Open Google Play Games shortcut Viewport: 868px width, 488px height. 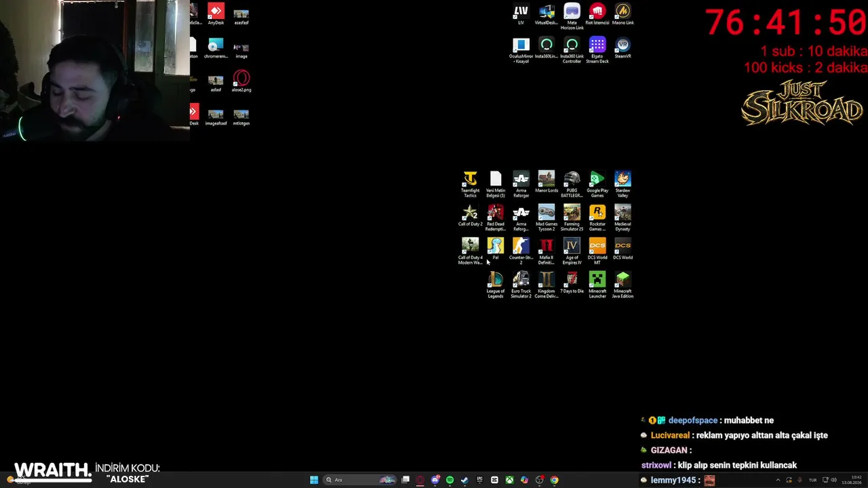coord(597,184)
